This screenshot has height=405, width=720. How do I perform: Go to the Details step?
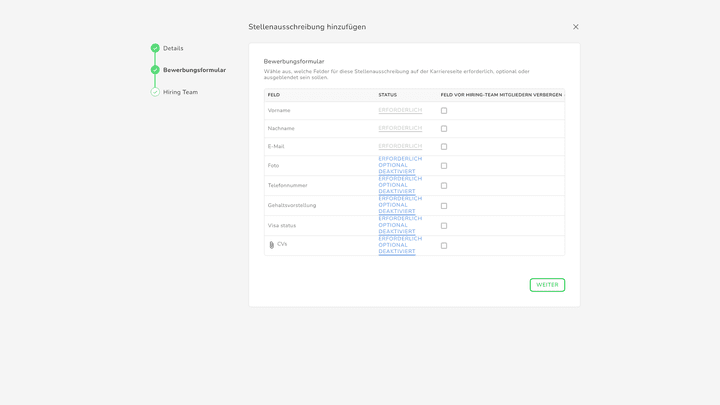[x=173, y=48]
